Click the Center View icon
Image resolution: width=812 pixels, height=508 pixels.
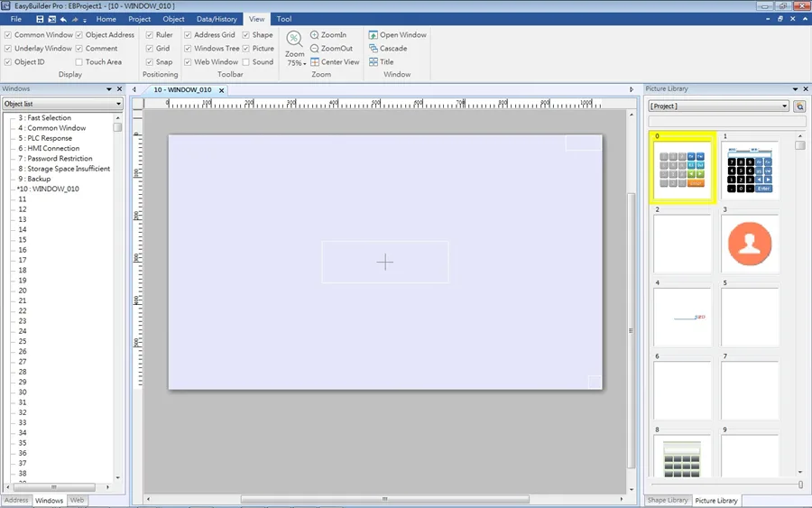coord(314,61)
